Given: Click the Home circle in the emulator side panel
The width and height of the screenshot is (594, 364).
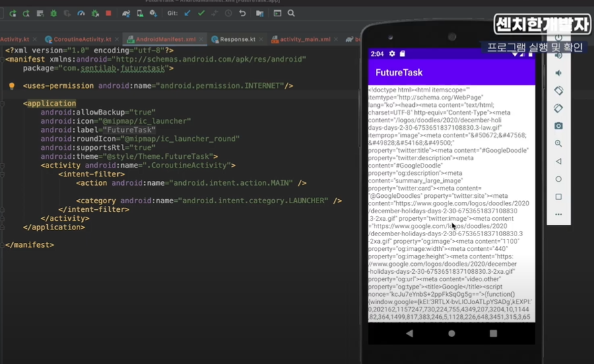Looking at the screenshot, I should pos(558,179).
